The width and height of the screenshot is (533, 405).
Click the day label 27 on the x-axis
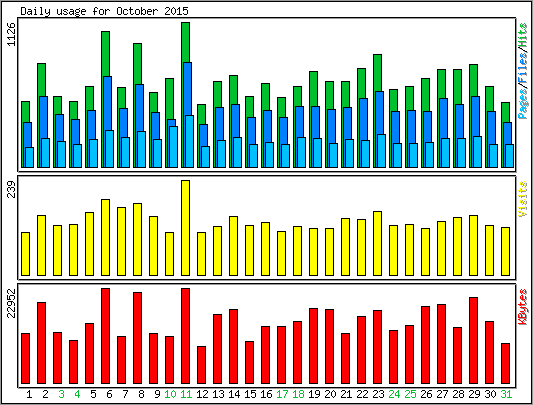442,394
